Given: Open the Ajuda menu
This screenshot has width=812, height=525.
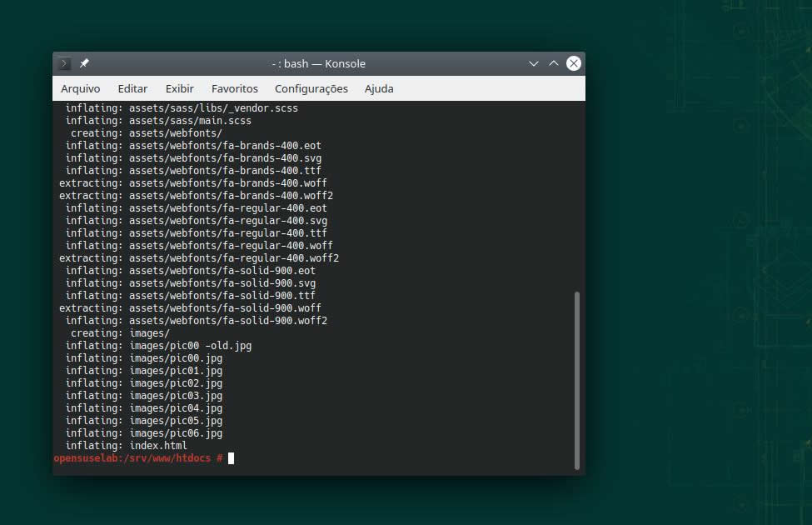Looking at the screenshot, I should point(379,88).
